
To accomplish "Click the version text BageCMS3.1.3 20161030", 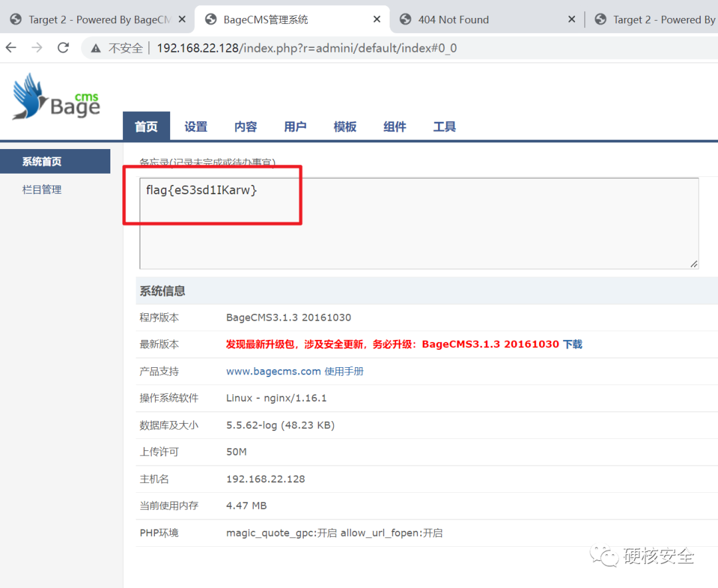I will click(x=289, y=317).
